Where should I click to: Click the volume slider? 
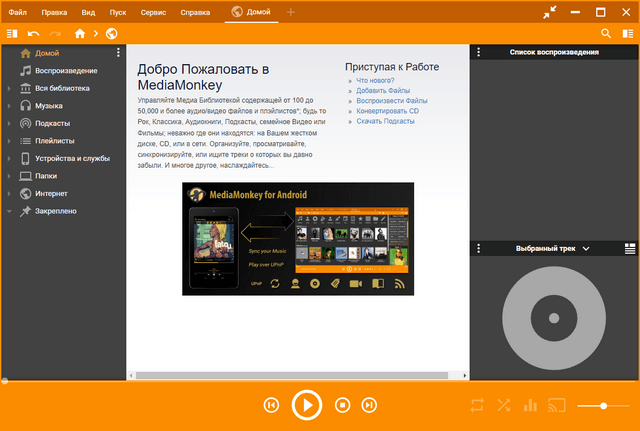point(603,405)
